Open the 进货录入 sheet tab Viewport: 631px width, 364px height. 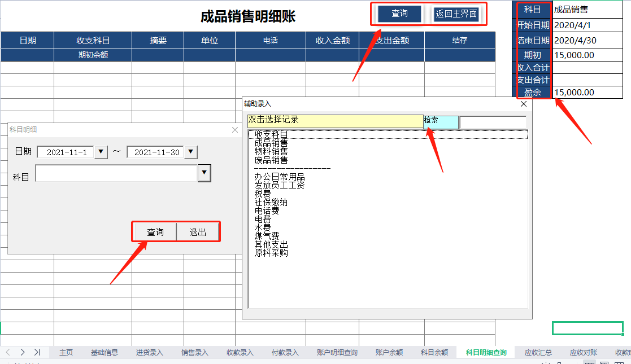pos(149,353)
